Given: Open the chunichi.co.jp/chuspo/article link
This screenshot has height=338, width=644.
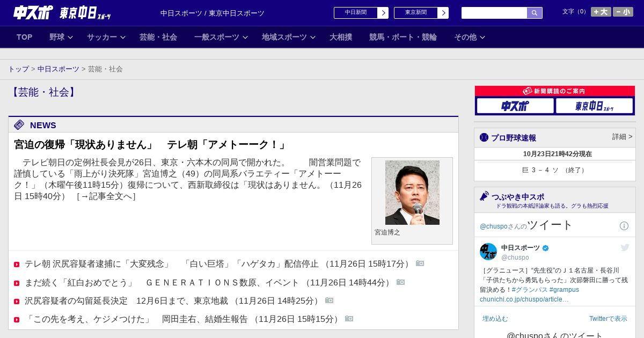Looking at the screenshot, I should 524,299.
